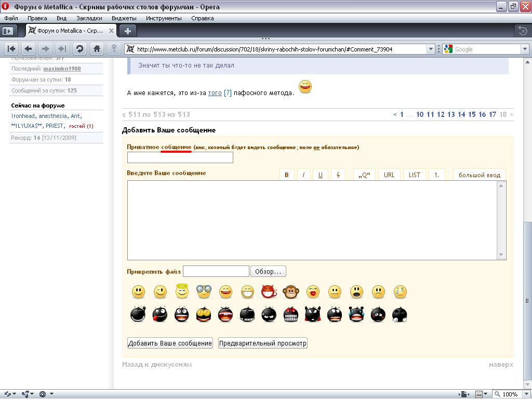Go to page 17 of discussion
The height and width of the screenshot is (399, 532).
(493, 114)
